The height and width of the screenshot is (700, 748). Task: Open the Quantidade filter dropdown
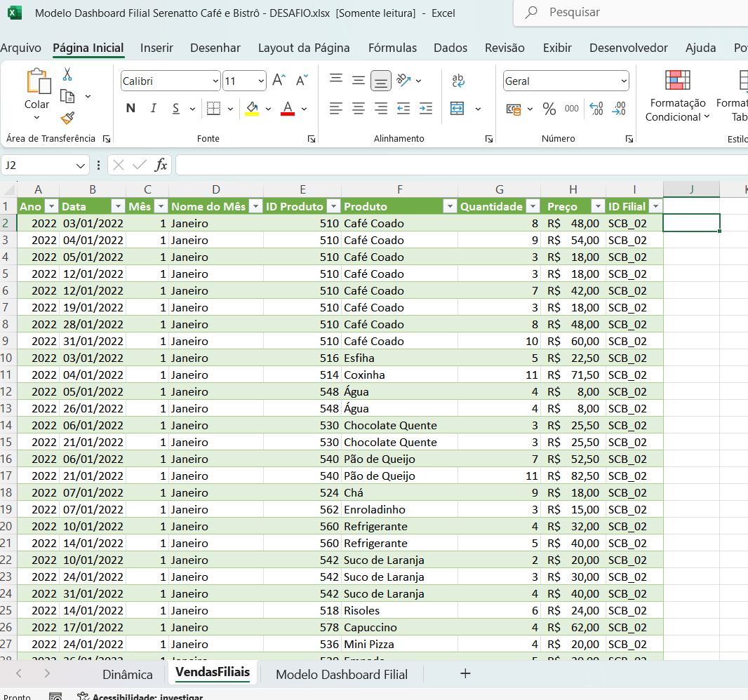click(x=533, y=206)
